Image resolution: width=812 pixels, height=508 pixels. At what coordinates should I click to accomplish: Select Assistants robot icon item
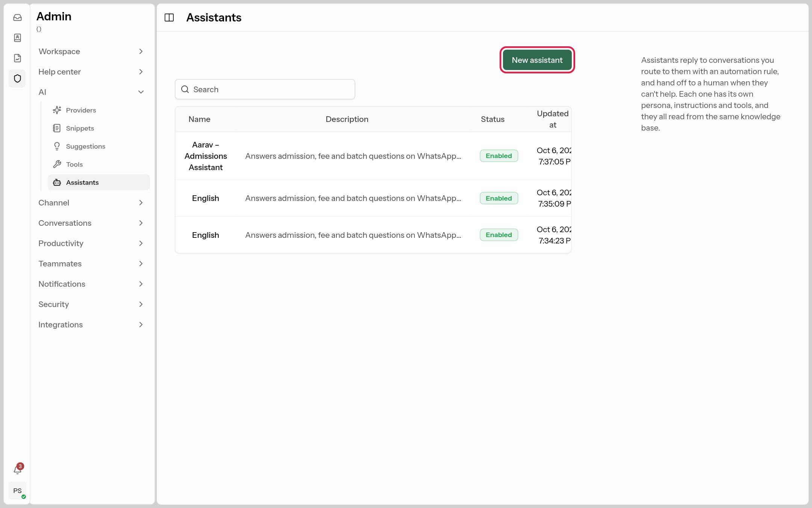[99, 182]
